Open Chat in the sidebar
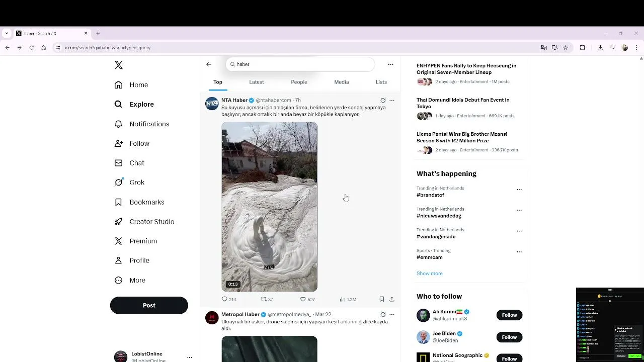644x362 pixels. pos(129,163)
